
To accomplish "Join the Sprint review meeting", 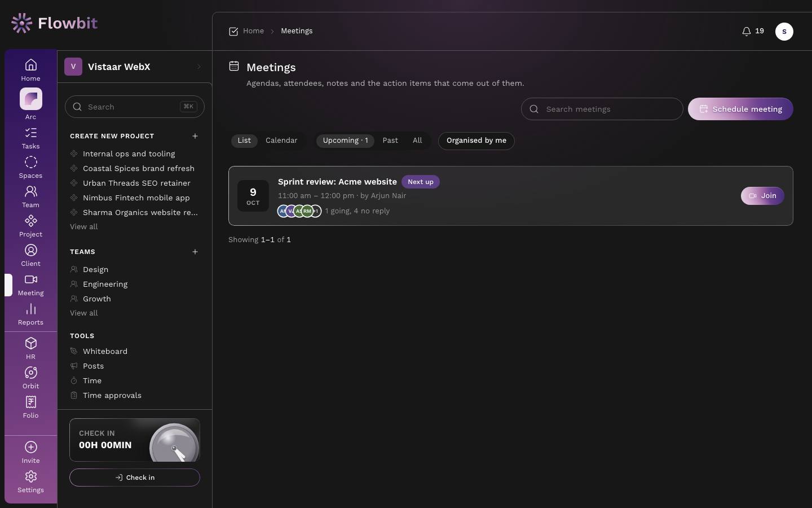I will 762,196.
